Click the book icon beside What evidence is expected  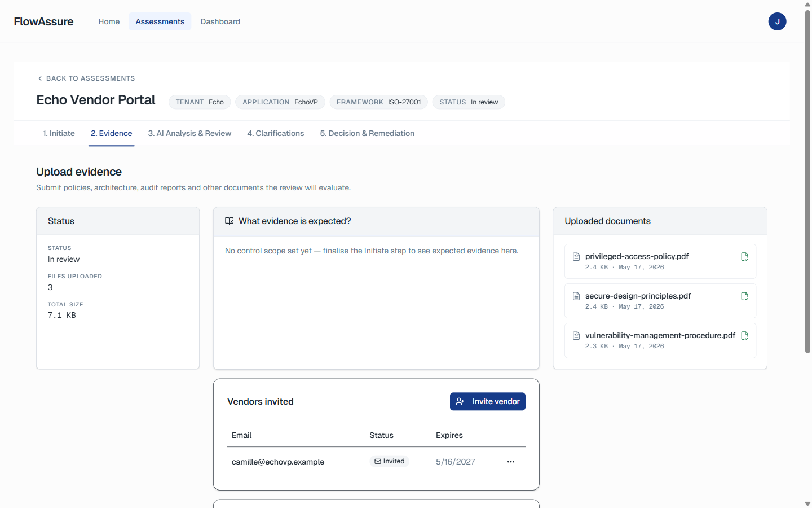[230, 221]
